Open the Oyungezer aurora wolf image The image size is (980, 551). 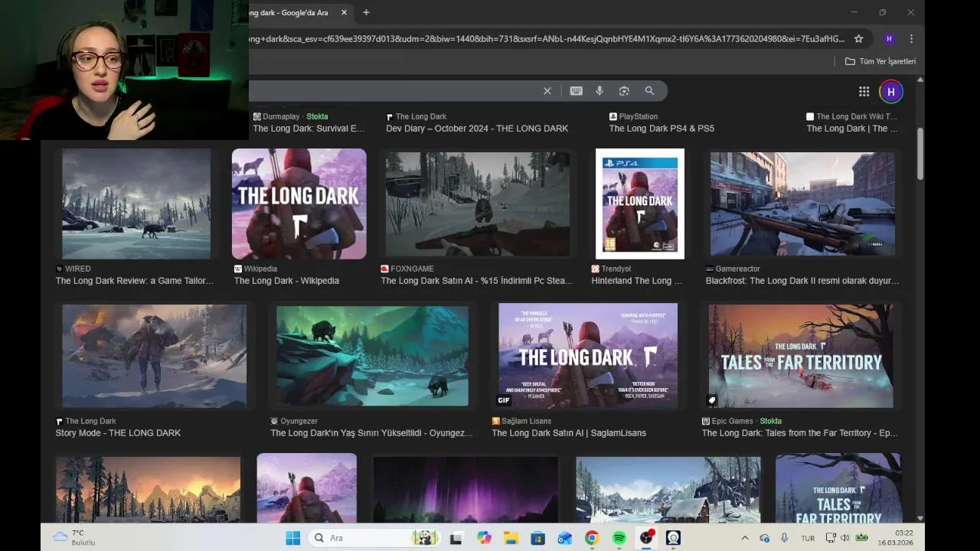[372, 356]
